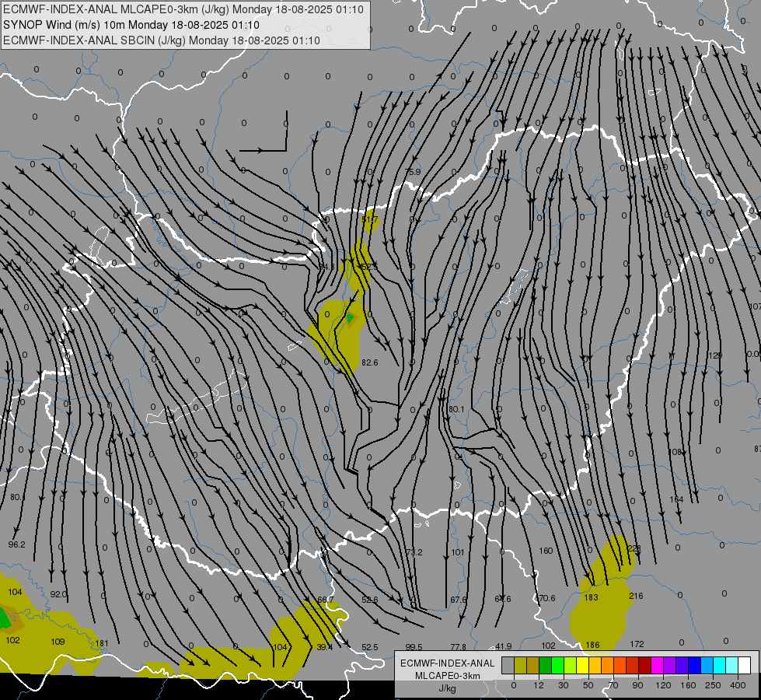Click the MLCAPE0-3km header line in the title box
This screenshot has width=761, height=700.
coord(183,9)
